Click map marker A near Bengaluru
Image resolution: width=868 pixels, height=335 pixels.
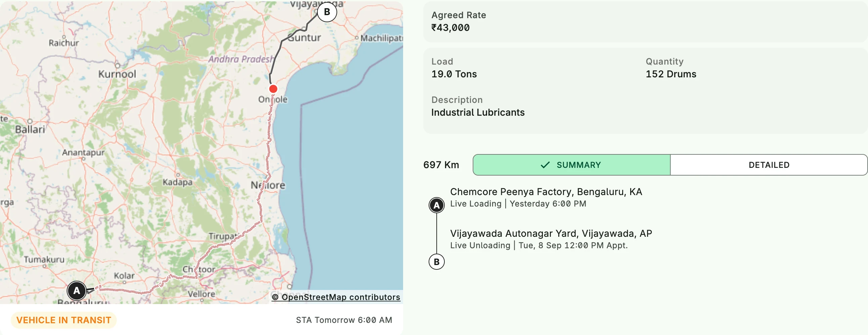click(77, 290)
